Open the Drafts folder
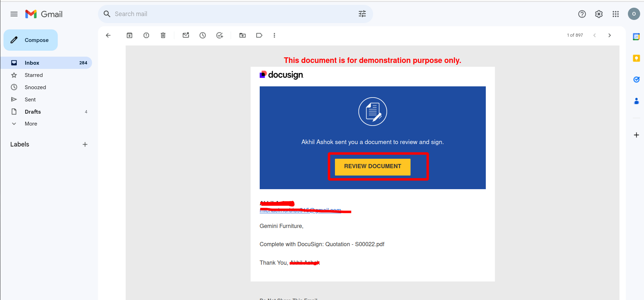Screen dimensions: 644x300 pyautogui.click(x=46, y=112)
